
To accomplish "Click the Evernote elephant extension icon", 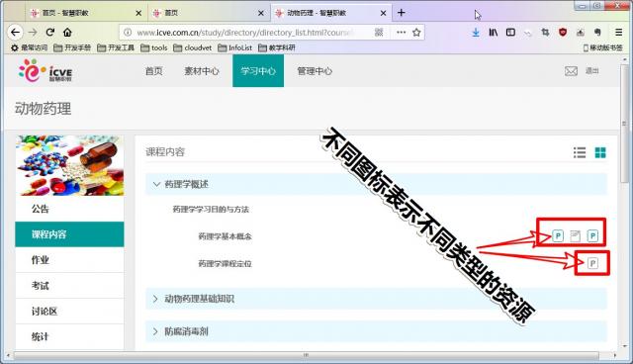I will click(x=597, y=33).
